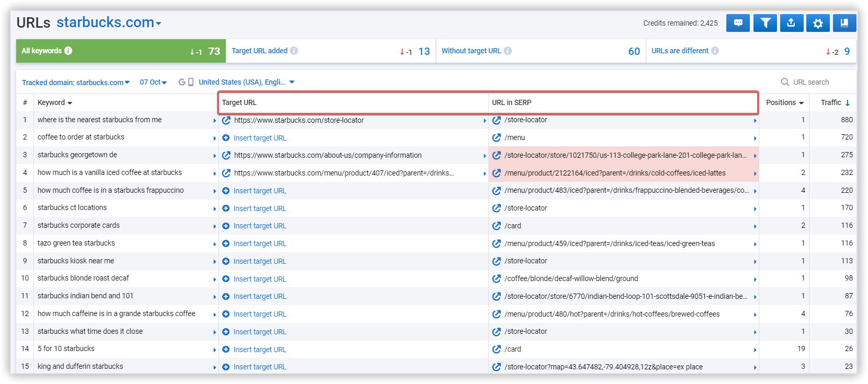Select the Target URL added tab
Viewport: 868px width, 384px height.
pos(331,51)
